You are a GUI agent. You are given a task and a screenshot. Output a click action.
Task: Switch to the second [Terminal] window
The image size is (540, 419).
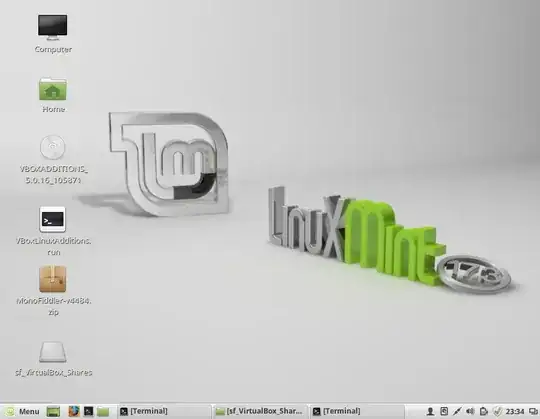click(357, 411)
